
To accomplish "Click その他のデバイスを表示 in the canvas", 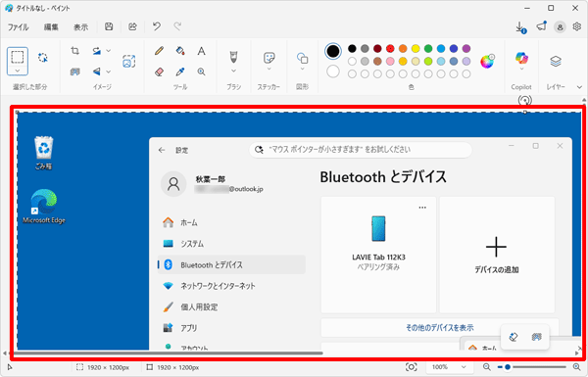I will pos(439,328).
